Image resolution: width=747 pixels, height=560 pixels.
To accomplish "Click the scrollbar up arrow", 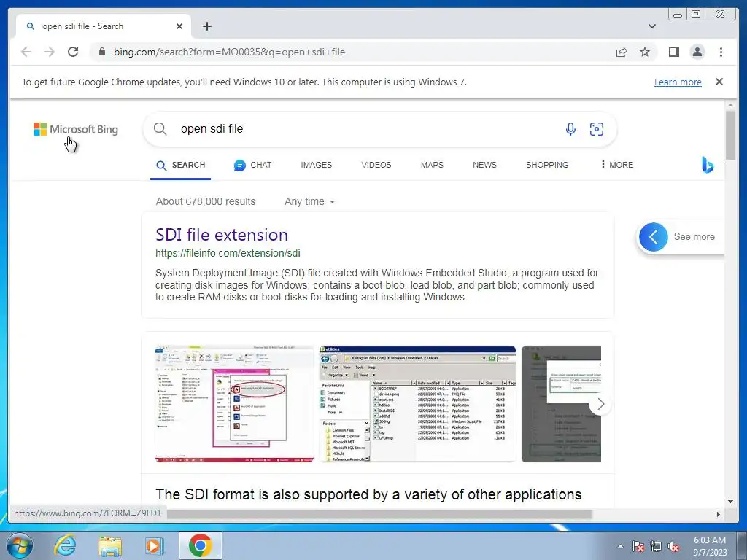I will point(730,105).
